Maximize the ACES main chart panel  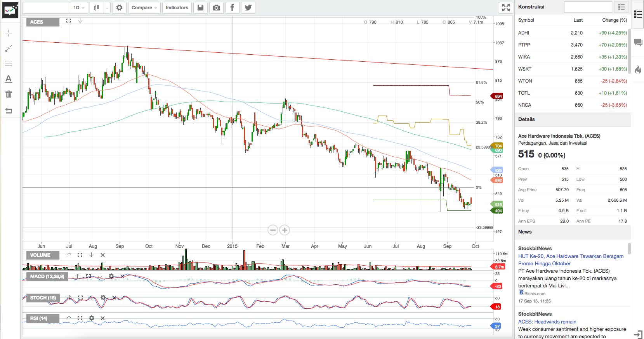pos(69,21)
